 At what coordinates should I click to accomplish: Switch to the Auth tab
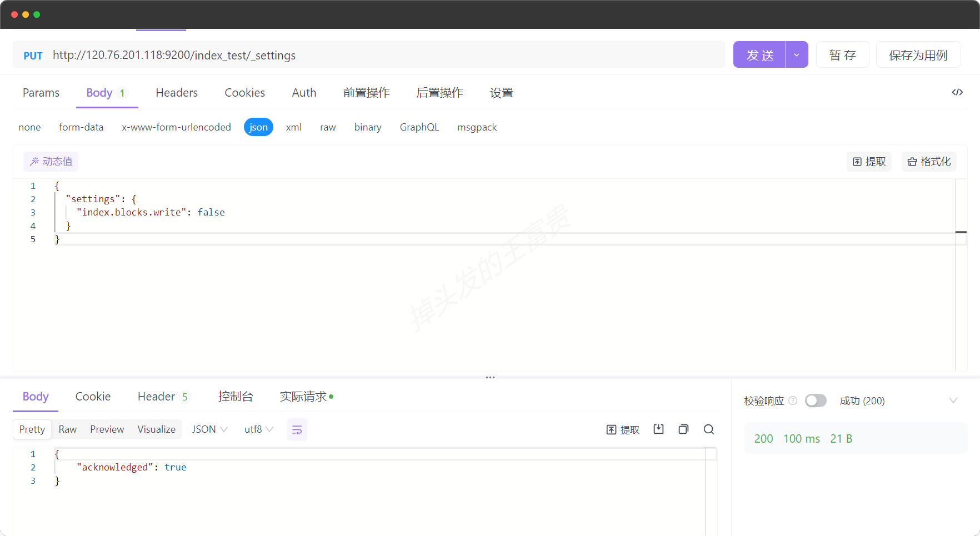(x=304, y=93)
